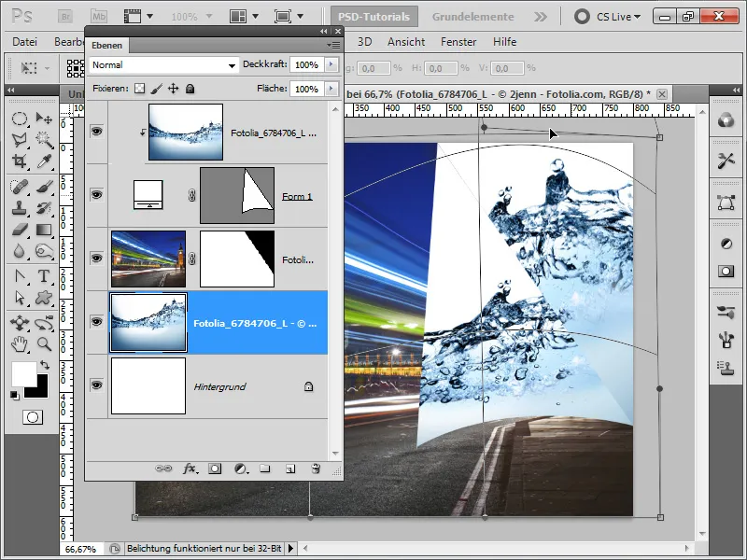
Task: Select the Polygonal Lasso tool
Action: [19, 139]
